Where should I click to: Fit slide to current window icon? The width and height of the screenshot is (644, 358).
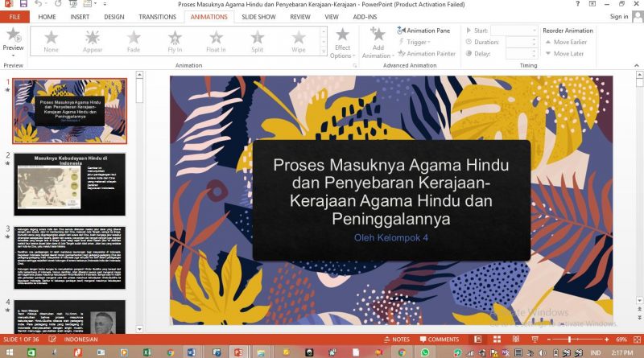tap(637, 339)
